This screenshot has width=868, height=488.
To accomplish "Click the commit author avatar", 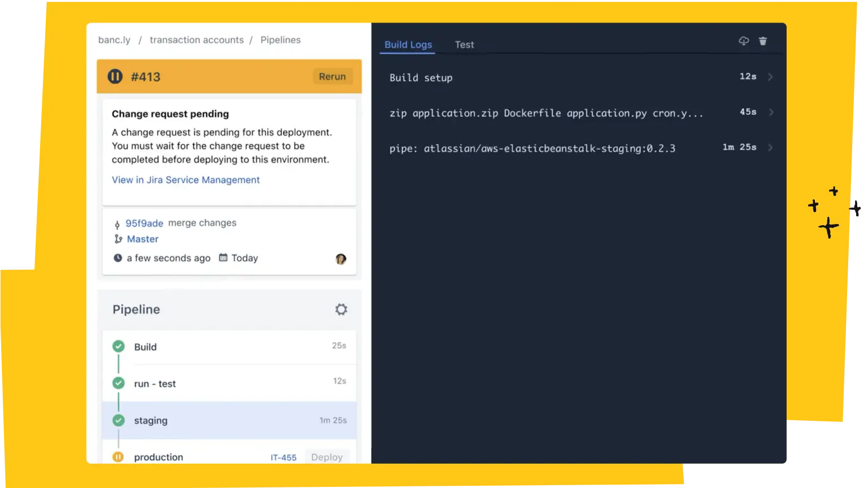I will point(341,259).
